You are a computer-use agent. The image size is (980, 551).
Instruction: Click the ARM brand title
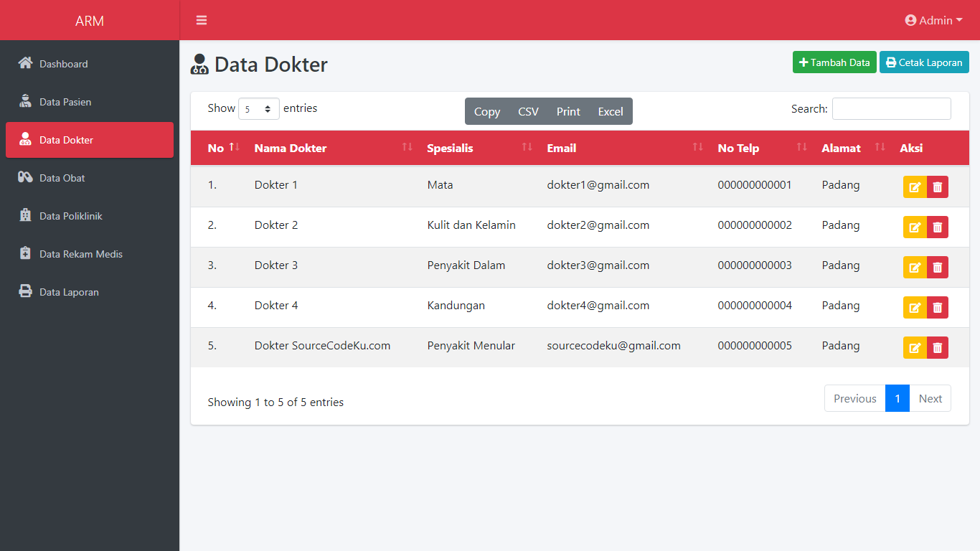pos(90,21)
